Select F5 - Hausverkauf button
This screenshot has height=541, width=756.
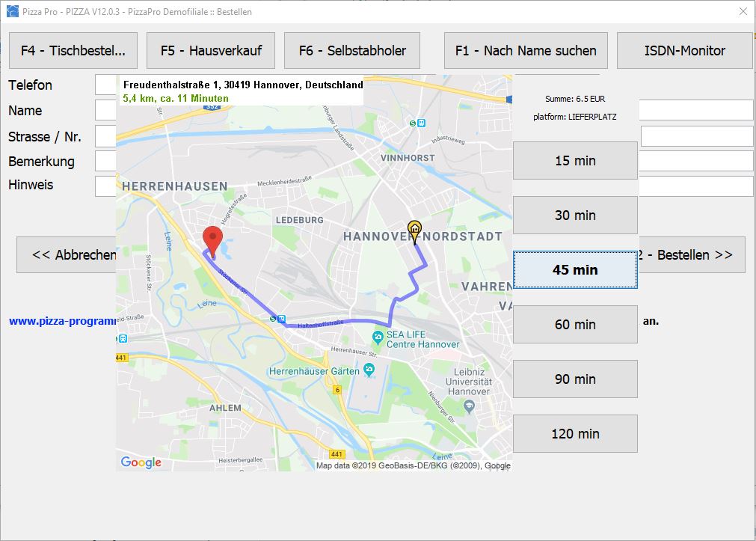tap(211, 51)
